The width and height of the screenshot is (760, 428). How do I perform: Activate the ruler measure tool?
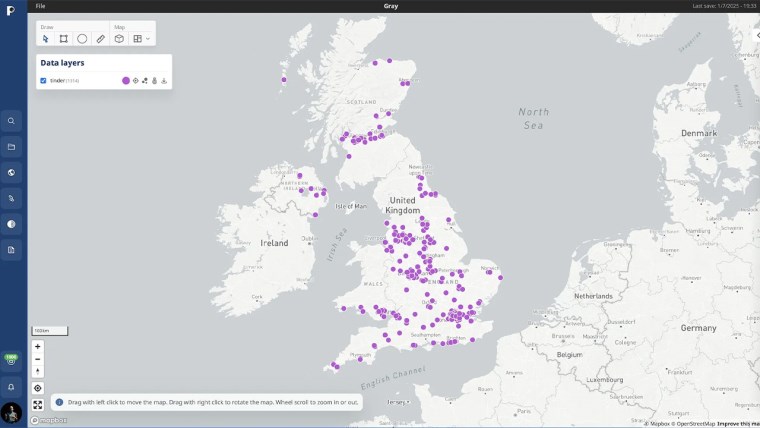tap(100, 39)
